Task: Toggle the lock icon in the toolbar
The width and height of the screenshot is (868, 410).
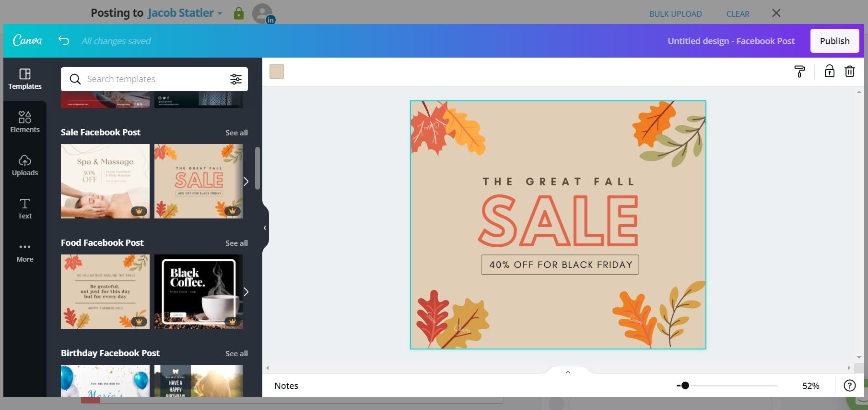Action: (x=829, y=72)
